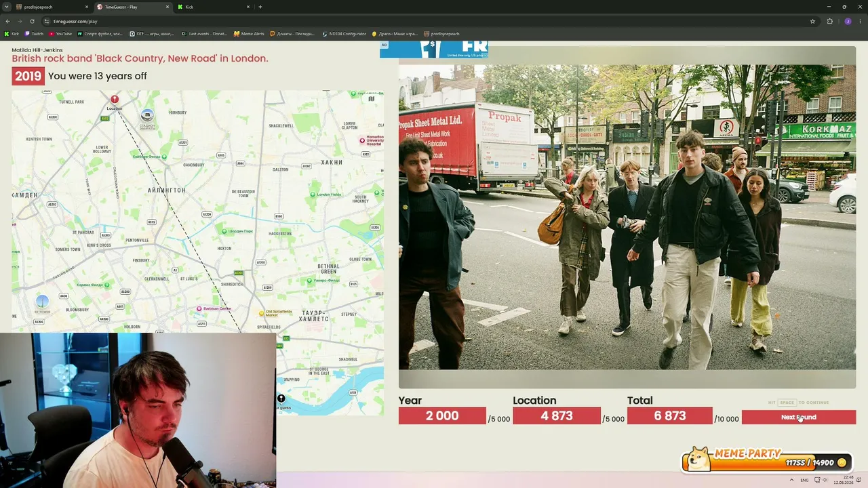Open the Last events bookmark
The width and height of the screenshot is (868, 488).
pyautogui.click(x=204, y=34)
